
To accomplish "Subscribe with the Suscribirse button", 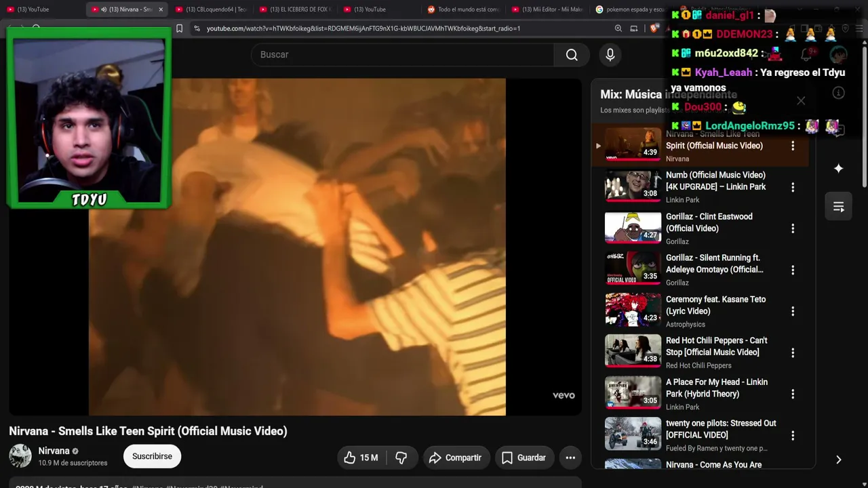I will [x=152, y=456].
